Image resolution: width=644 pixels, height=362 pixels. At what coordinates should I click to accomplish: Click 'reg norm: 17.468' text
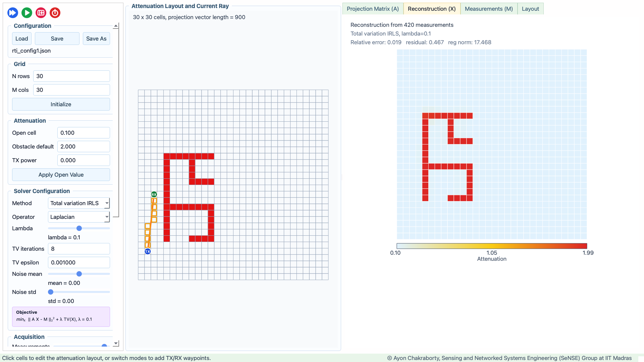click(470, 42)
